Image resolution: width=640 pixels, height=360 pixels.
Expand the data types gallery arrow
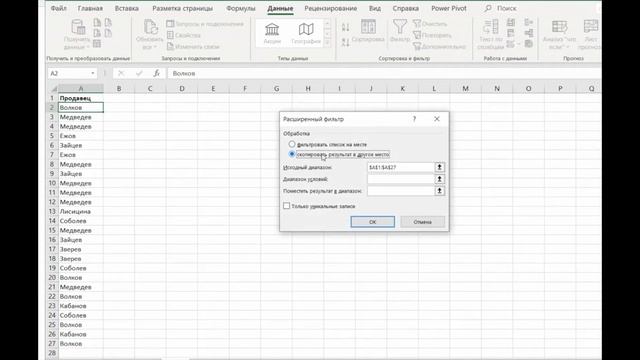click(327, 42)
